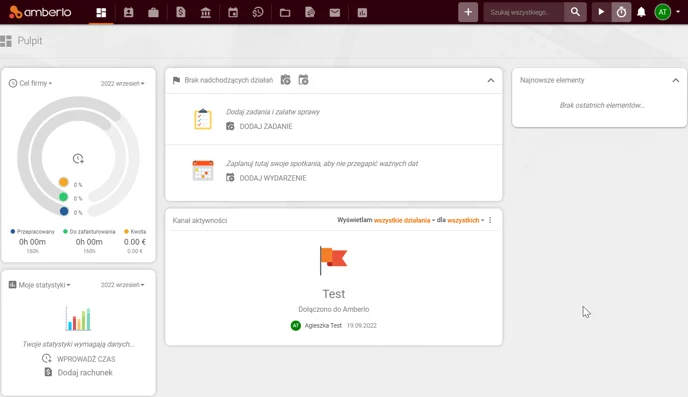Image resolution: width=688 pixels, height=397 pixels.
Task: Click the amberlo logo
Action: point(40,12)
